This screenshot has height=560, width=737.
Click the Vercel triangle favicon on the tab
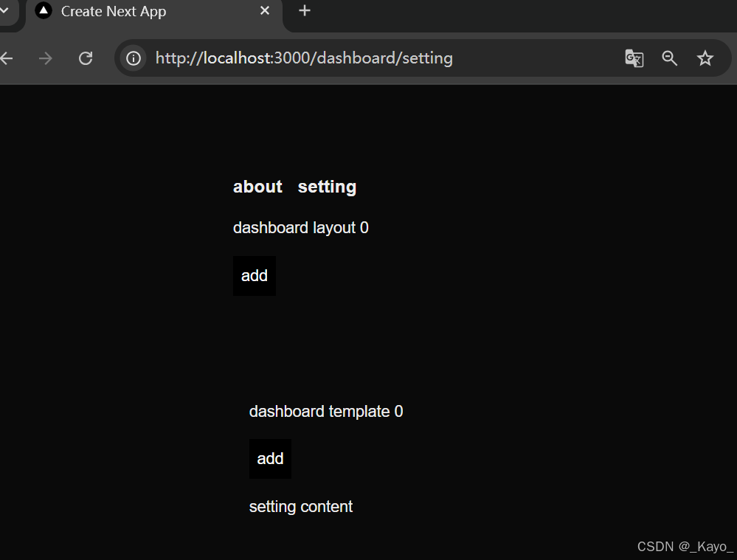coord(44,11)
